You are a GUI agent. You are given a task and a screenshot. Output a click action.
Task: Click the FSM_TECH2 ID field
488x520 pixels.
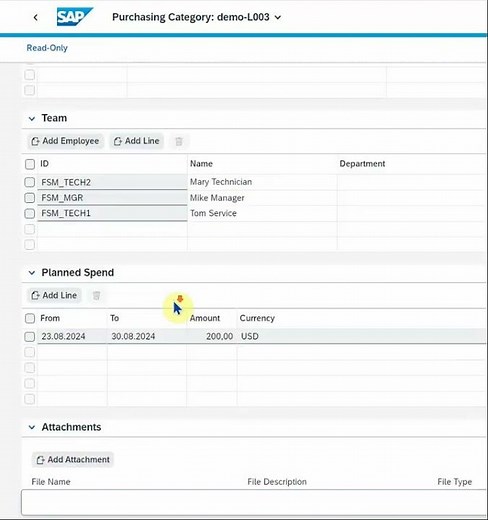pyautogui.click(x=112, y=182)
